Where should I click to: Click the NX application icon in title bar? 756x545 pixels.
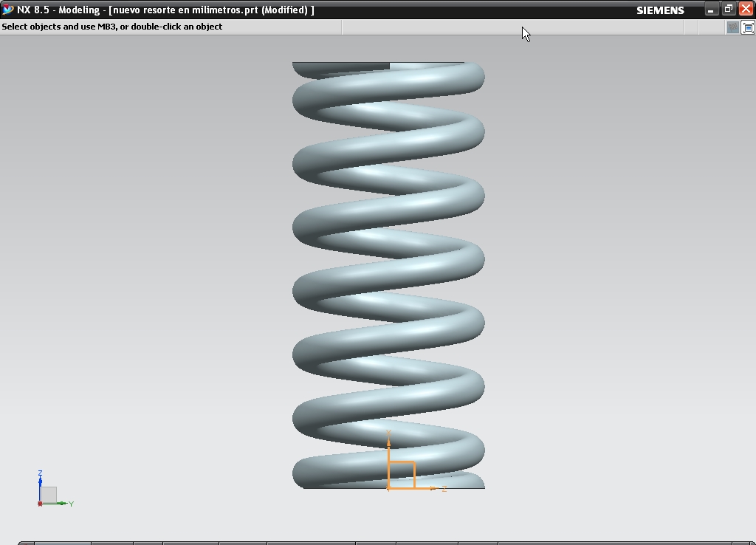tap(7, 10)
